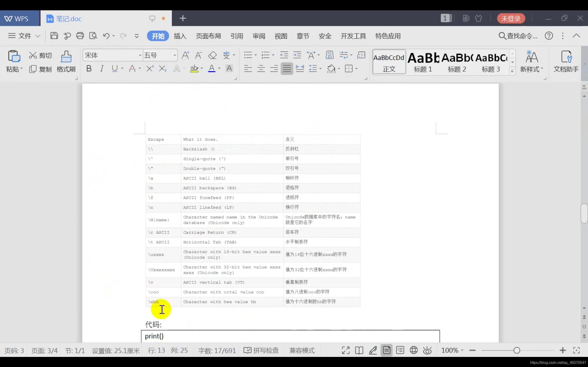Viewport: 588px width, 367px height.
Task: Click the zoom slider handle
Action: 517,350
